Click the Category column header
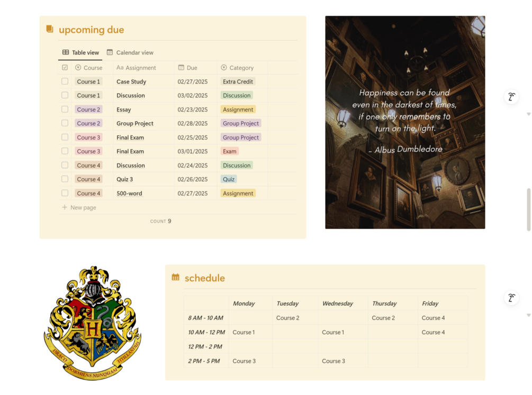 242,68
